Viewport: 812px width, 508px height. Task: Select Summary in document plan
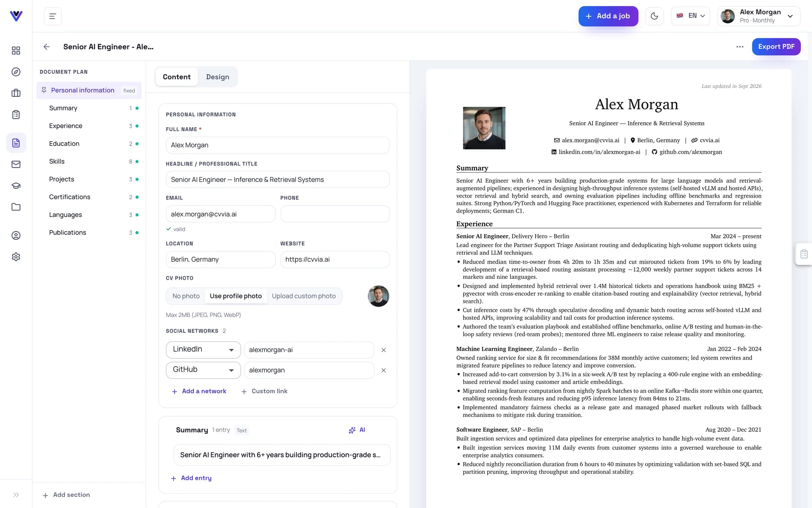[x=89, y=108]
